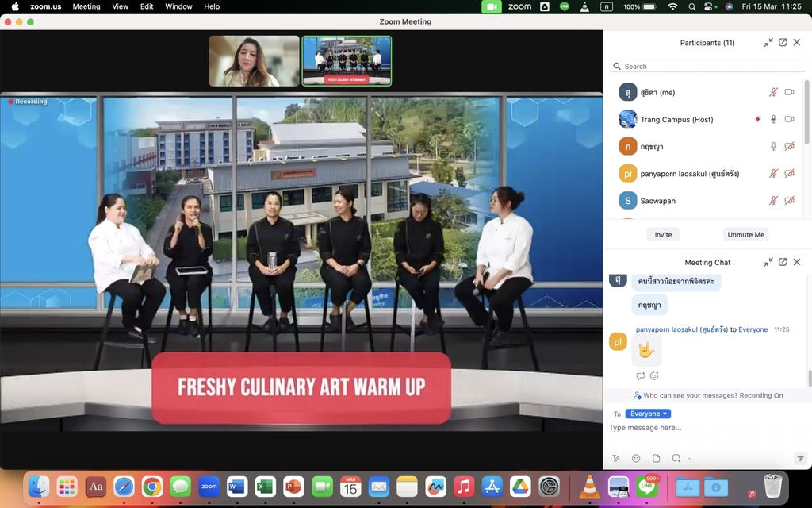812x508 pixels.
Task: Send the chat message
Action: (x=800, y=459)
